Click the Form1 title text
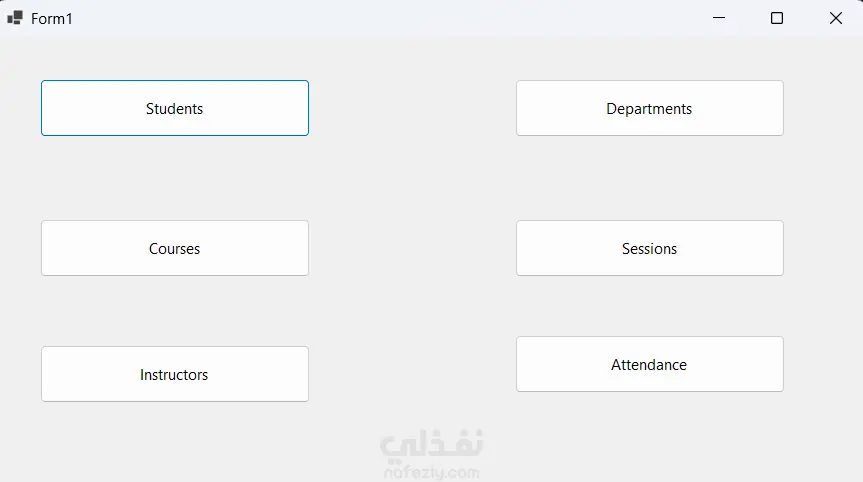 [x=52, y=19]
